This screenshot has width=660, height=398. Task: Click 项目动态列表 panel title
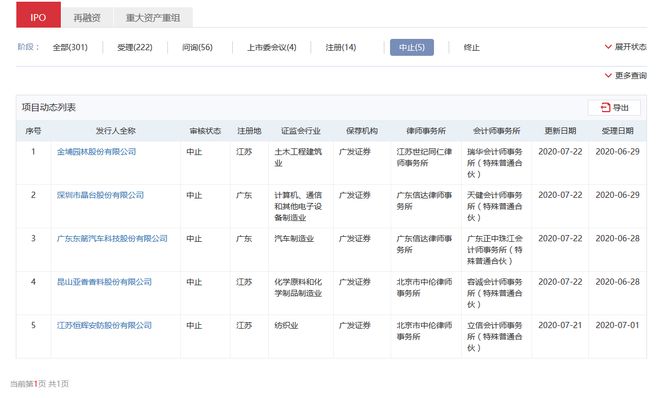coord(49,107)
